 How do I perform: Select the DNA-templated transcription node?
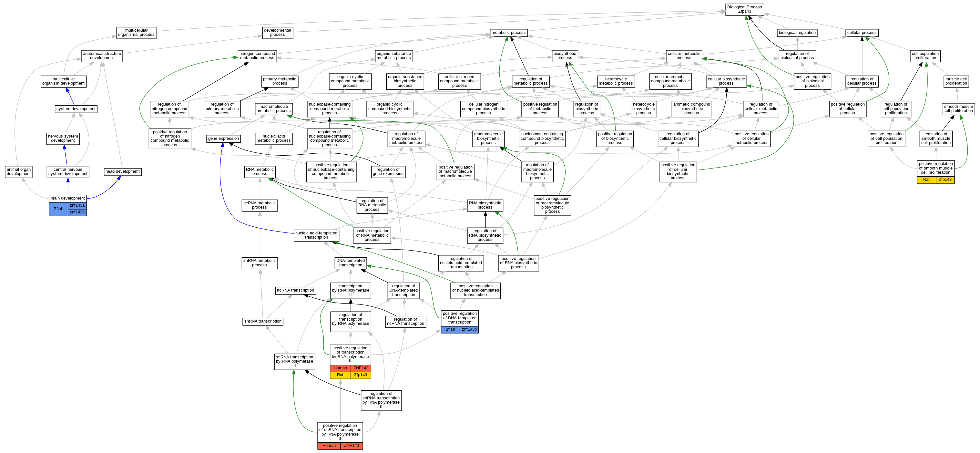(350, 263)
